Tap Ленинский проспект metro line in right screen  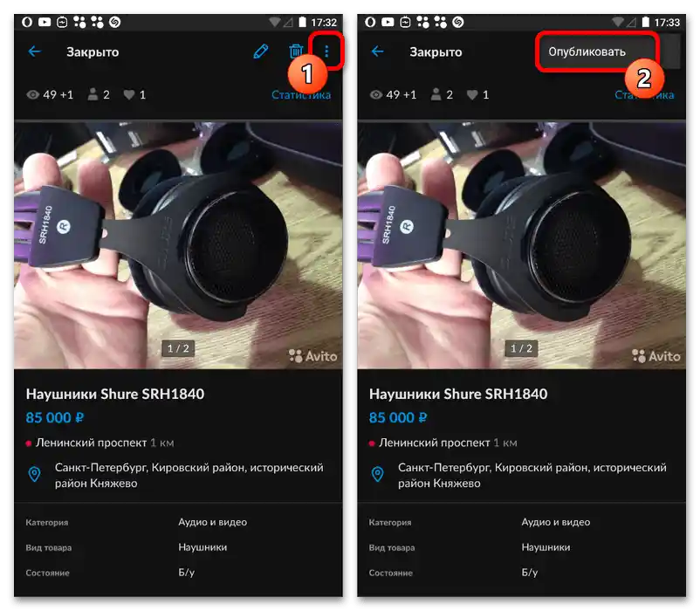coord(443,443)
